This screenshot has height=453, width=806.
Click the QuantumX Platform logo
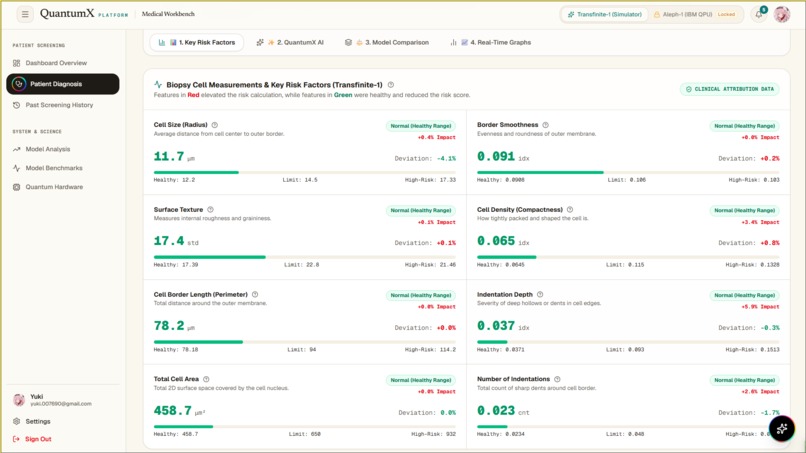click(x=84, y=14)
